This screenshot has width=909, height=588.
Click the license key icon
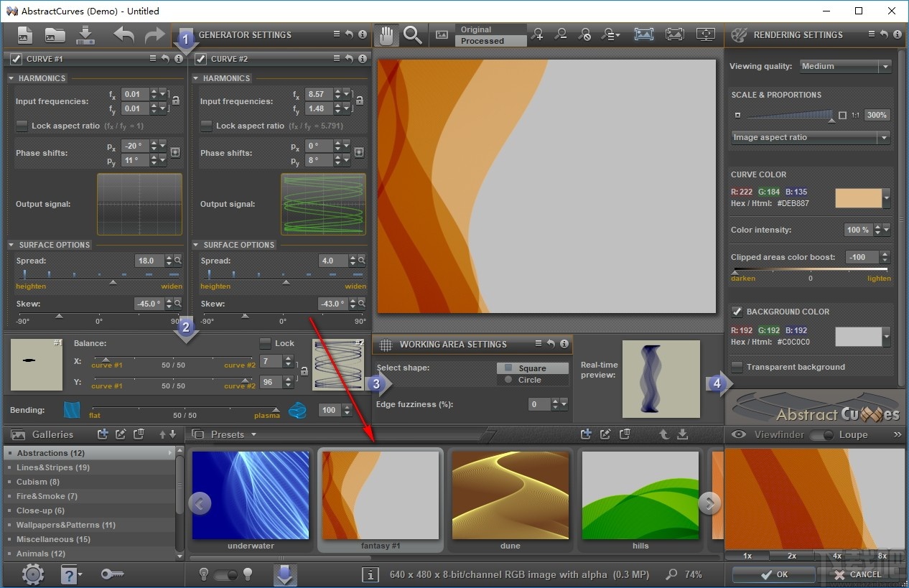(x=112, y=574)
